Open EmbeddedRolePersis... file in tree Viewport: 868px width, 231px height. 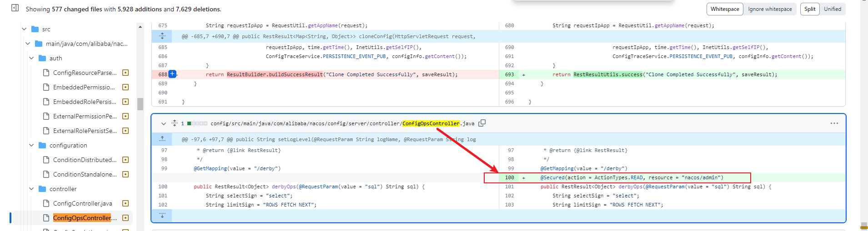point(85,102)
